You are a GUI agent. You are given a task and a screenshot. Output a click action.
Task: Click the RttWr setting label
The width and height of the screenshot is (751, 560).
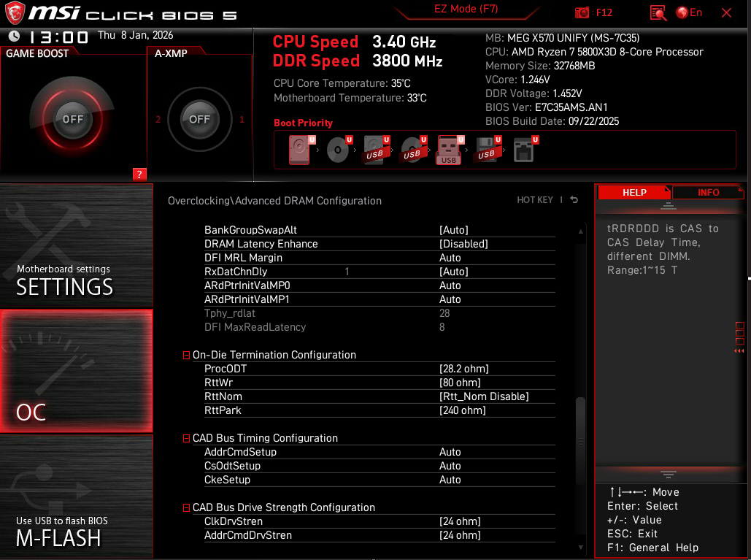click(218, 383)
